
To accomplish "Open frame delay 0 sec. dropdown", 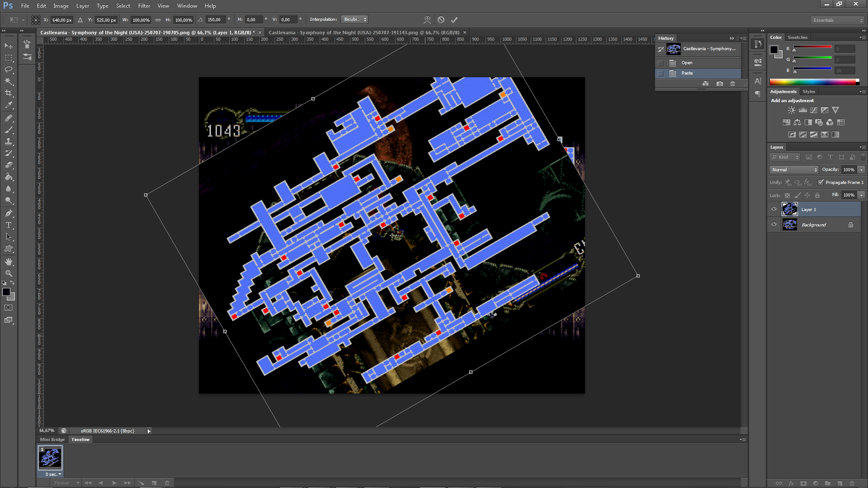I will coord(53,474).
